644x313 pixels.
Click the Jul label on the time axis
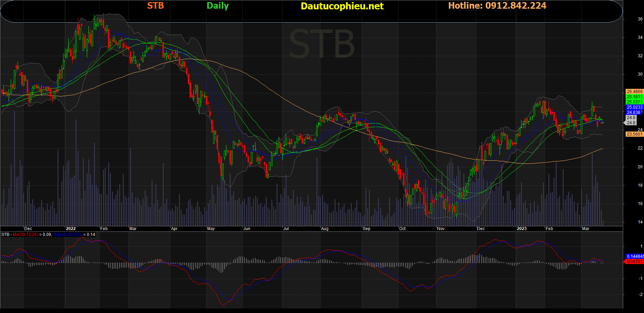click(x=286, y=229)
